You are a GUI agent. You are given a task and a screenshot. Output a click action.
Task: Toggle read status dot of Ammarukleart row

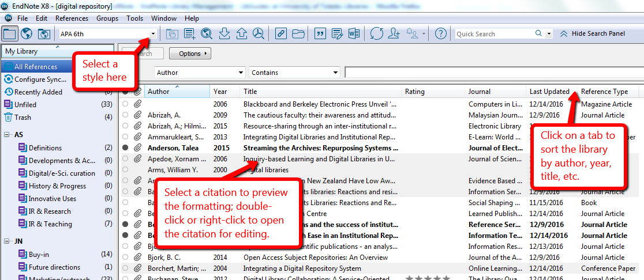point(125,137)
